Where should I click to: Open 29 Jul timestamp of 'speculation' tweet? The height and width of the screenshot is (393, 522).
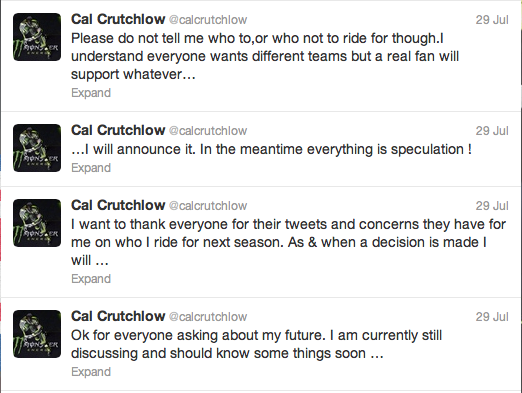click(492, 131)
